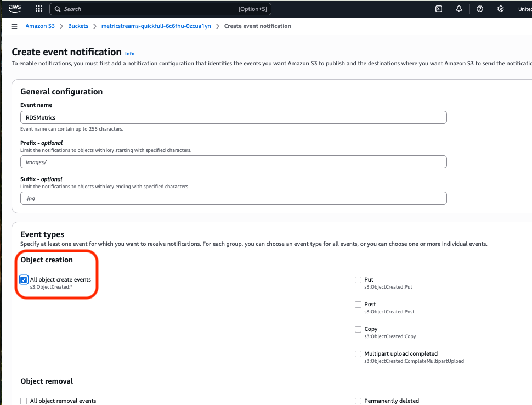532x405 pixels.
Task: Open the CloudShell terminal icon
Action: (439, 9)
